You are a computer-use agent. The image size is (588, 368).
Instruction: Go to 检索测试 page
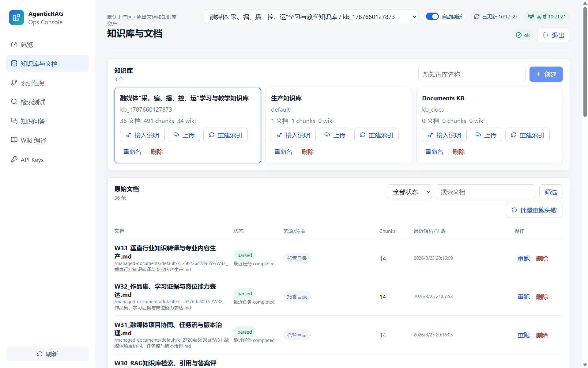[47, 102]
